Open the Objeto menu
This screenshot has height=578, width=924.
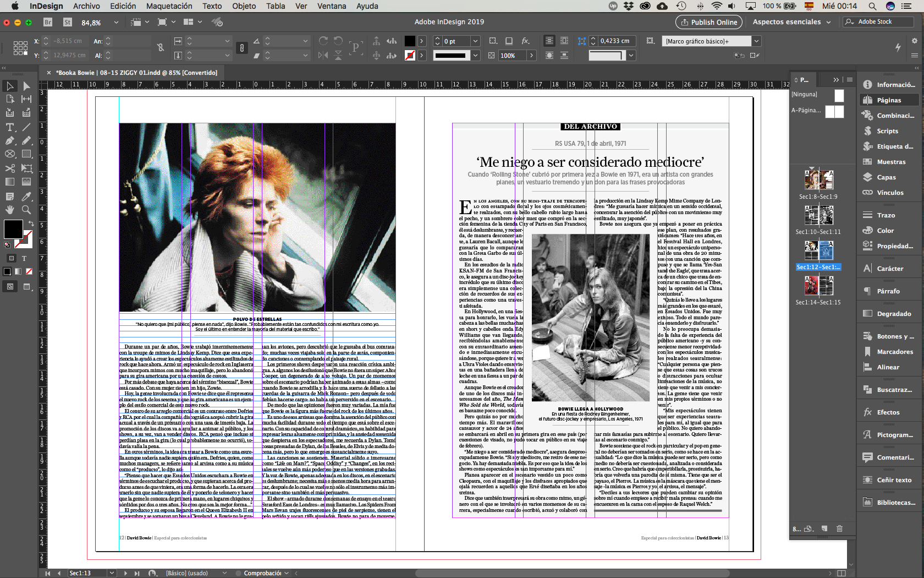[244, 6]
